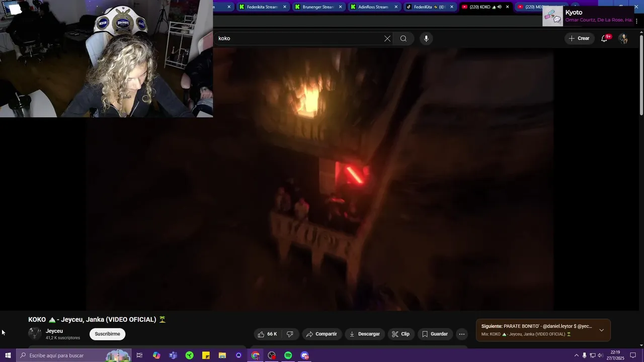Click the page vertical scrollbar
The width and height of the screenshot is (644, 362).
tap(641, 75)
